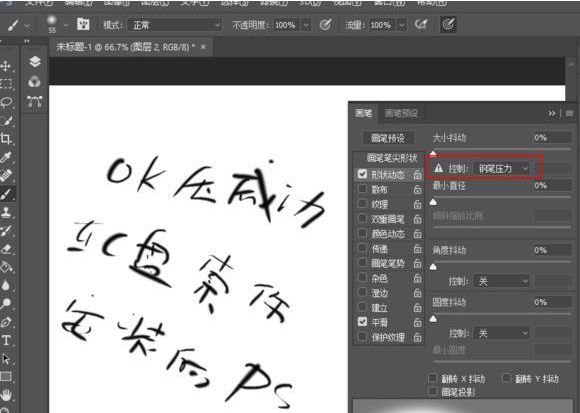
Task: Select the Healing Brush tool
Action: tap(6, 176)
